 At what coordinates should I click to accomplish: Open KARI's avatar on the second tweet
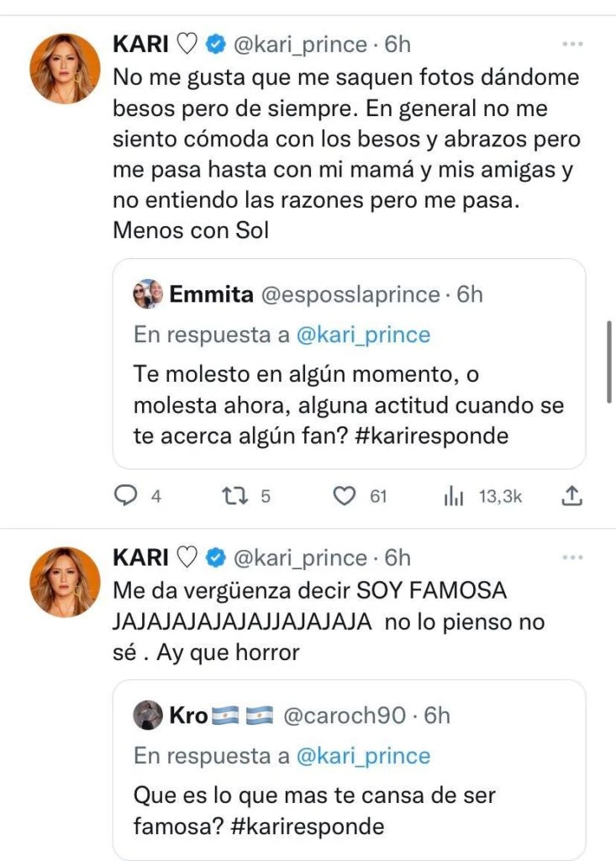(65, 583)
